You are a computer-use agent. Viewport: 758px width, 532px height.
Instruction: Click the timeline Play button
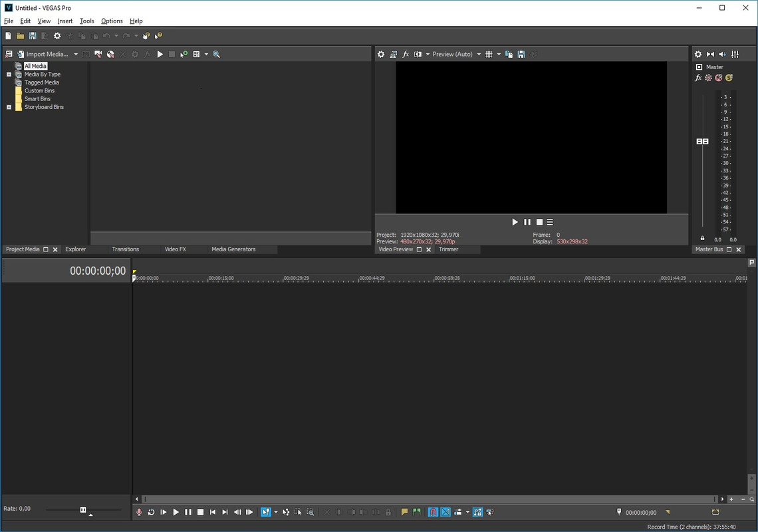pos(176,512)
